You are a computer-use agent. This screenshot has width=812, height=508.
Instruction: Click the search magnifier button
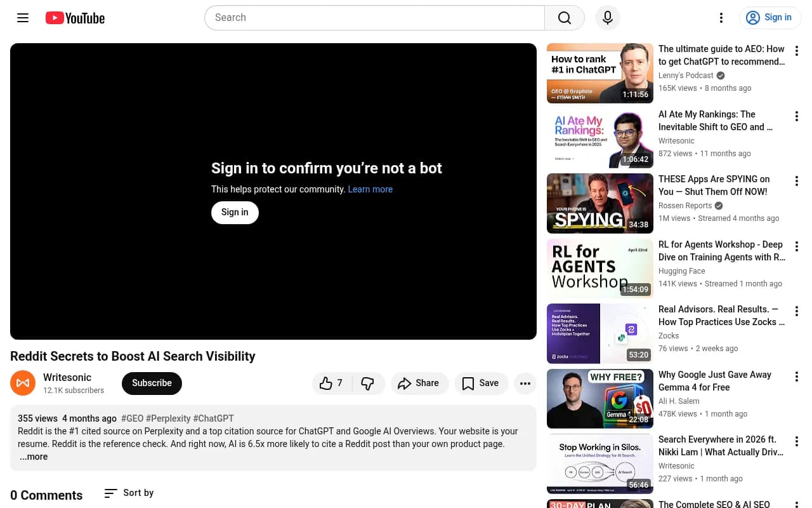(x=565, y=18)
